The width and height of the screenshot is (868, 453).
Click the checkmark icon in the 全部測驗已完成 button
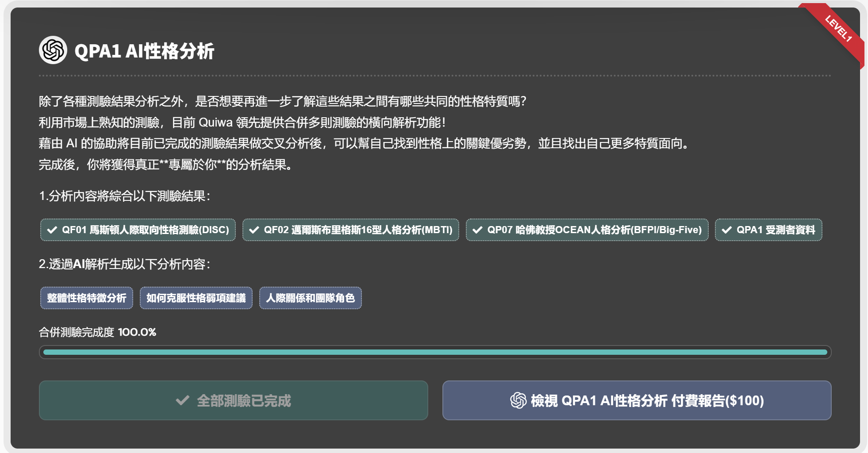point(182,400)
